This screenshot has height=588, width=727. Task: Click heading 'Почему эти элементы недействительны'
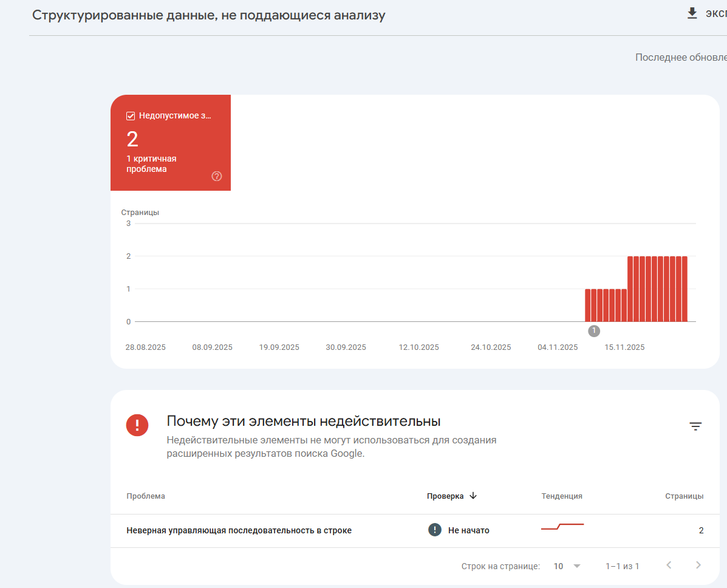pos(303,421)
